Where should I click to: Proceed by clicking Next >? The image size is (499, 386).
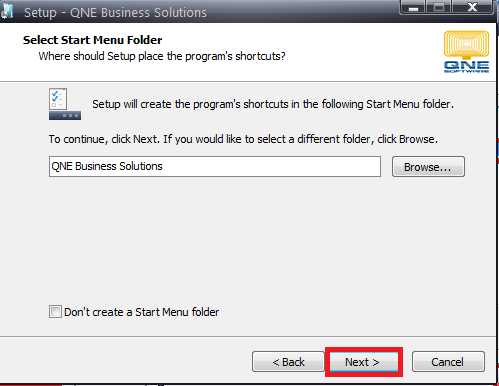click(x=364, y=362)
